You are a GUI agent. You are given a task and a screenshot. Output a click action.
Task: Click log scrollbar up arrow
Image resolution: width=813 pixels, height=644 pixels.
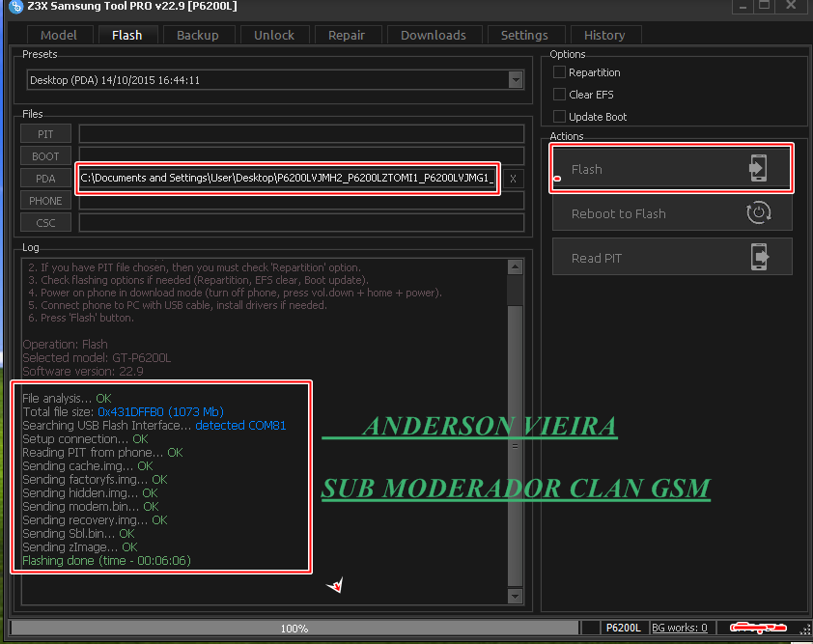515,267
